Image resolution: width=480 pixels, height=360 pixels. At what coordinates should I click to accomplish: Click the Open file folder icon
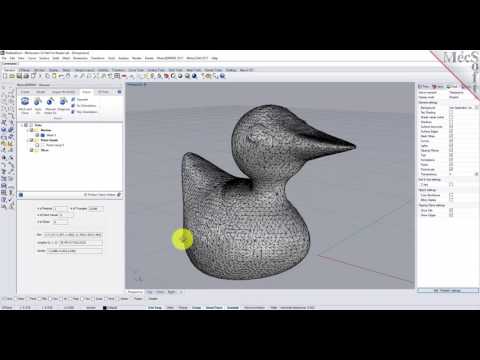[12, 76]
